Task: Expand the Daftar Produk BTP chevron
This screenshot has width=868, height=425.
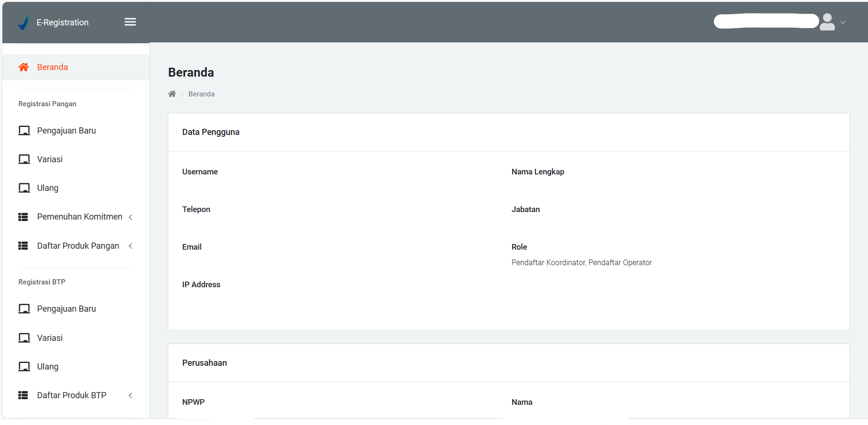Action: point(131,395)
